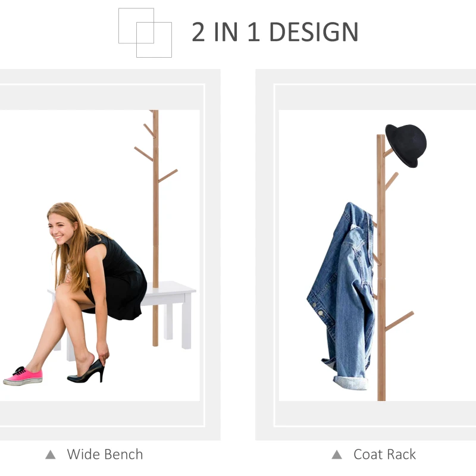Screen dimensions: 476x476
Task: Click the Coat Rack caption text
Action: [384, 455]
